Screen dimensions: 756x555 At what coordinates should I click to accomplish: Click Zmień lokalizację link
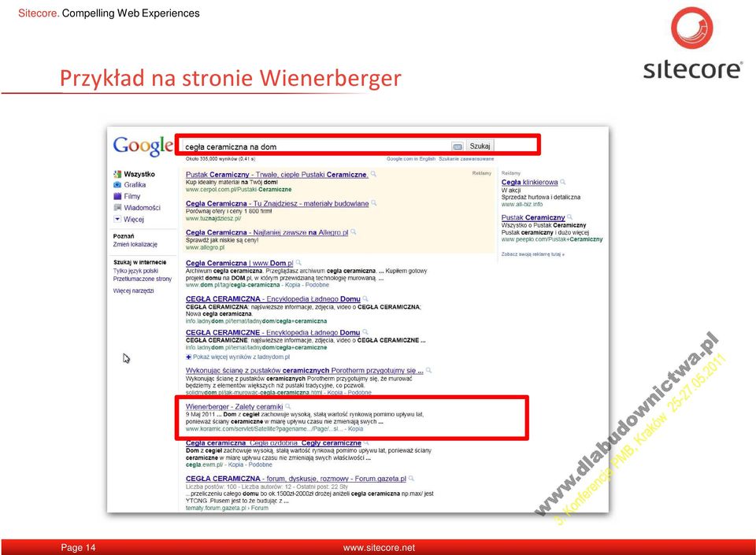(135, 244)
